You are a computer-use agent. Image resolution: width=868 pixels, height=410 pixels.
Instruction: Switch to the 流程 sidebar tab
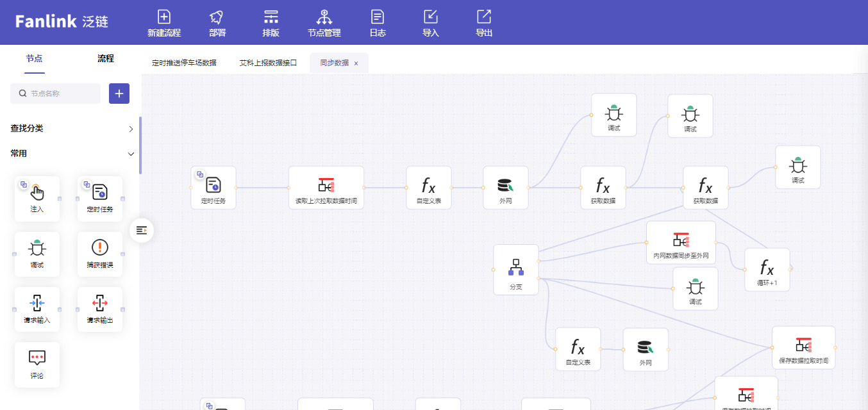click(x=106, y=58)
